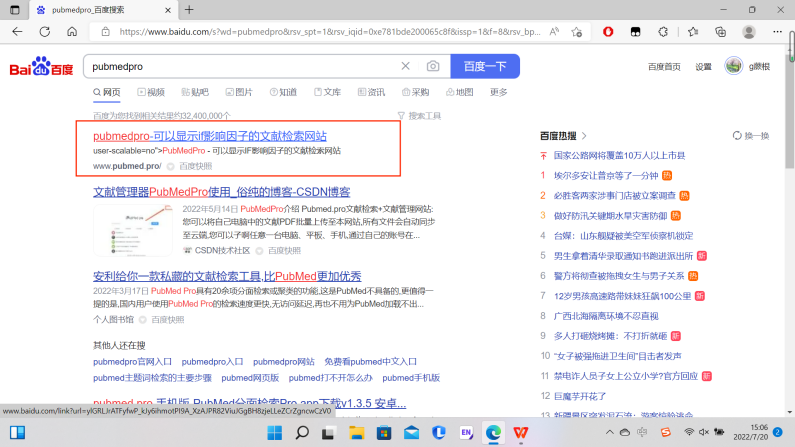This screenshot has height=447, width=795.
Task: Open 安利给你一款私藏的文献检索工具 result
Action: (x=227, y=276)
